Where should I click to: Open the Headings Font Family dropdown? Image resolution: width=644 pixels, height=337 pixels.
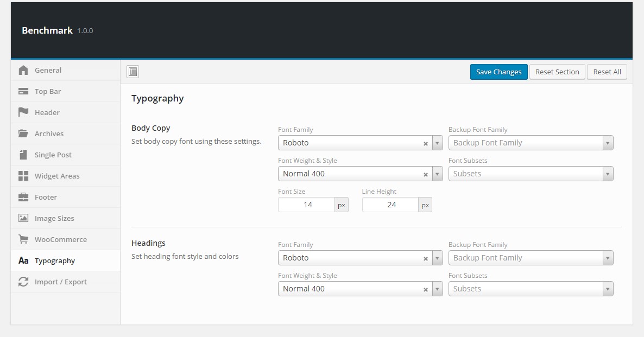(438, 258)
